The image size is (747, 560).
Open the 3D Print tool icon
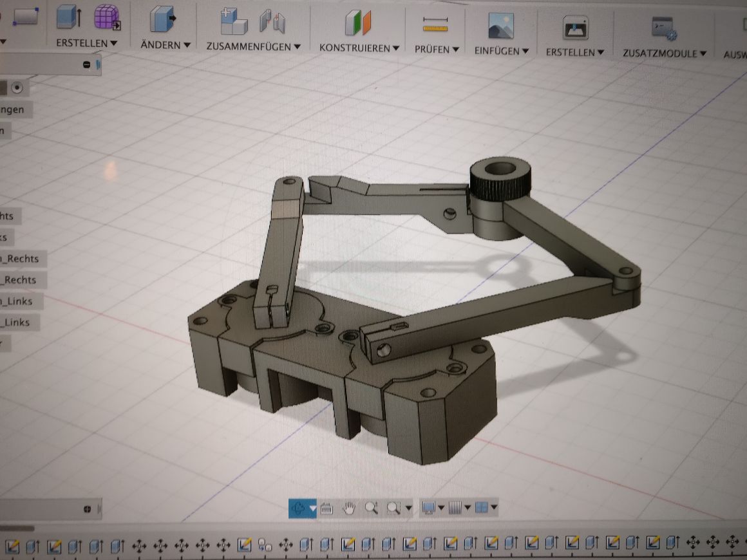[575, 27]
